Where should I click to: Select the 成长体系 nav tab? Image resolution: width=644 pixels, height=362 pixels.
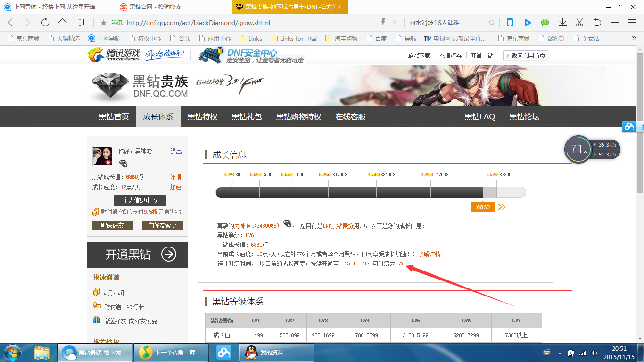click(x=158, y=116)
